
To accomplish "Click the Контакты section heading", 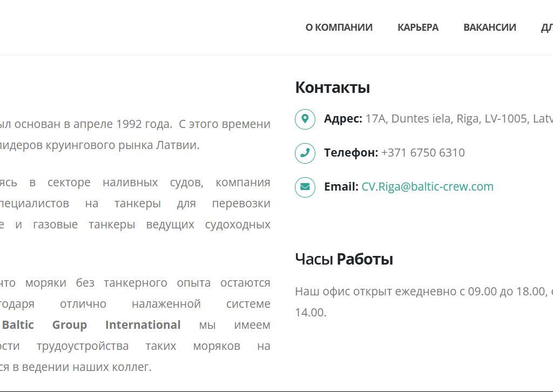I will tap(332, 87).
